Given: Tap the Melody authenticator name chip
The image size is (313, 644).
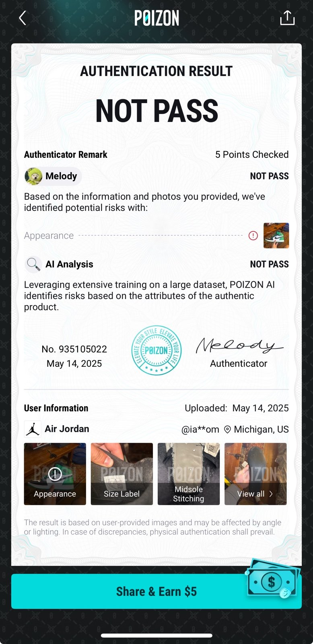Looking at the screenshot, I should (53, 176).
